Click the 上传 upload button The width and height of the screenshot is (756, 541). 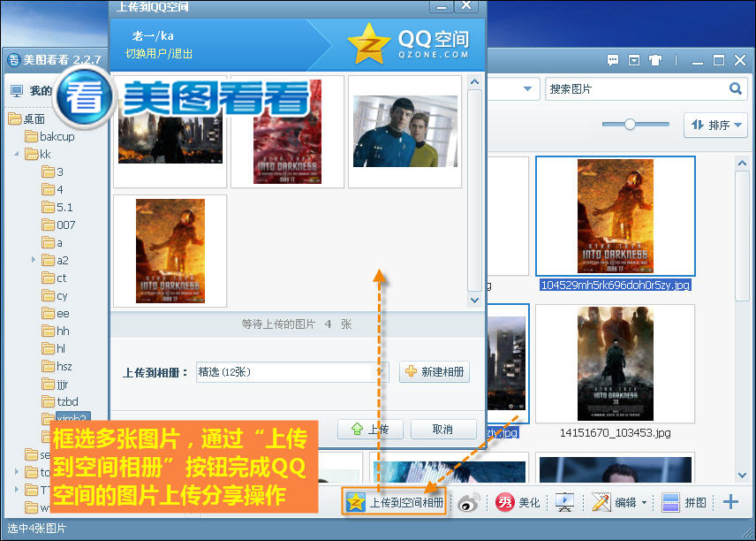[x=370, y=429]
